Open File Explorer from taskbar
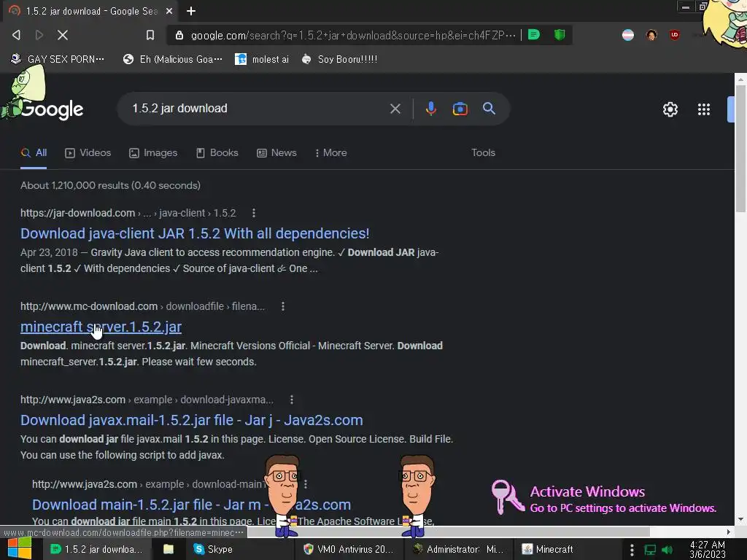 click(x=169, y=549)
